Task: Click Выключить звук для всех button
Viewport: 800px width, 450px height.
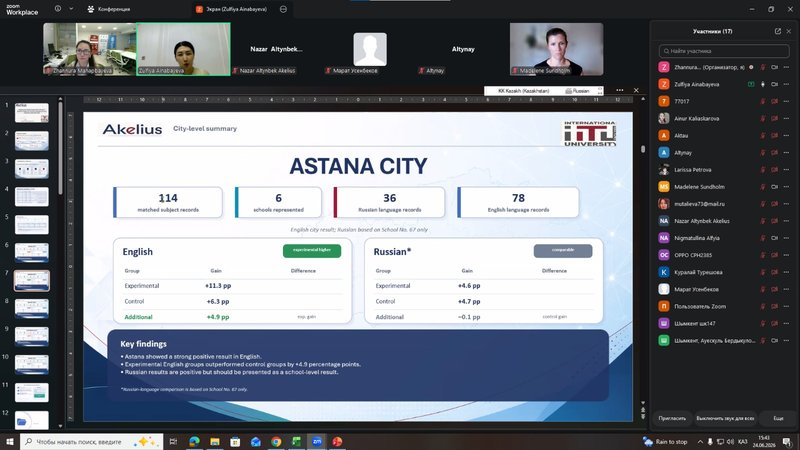Action: pyautogui.click(x=725, y=418)
